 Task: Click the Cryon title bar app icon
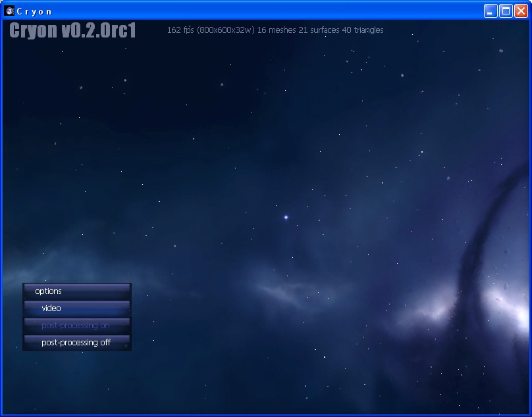click(9, 11)
